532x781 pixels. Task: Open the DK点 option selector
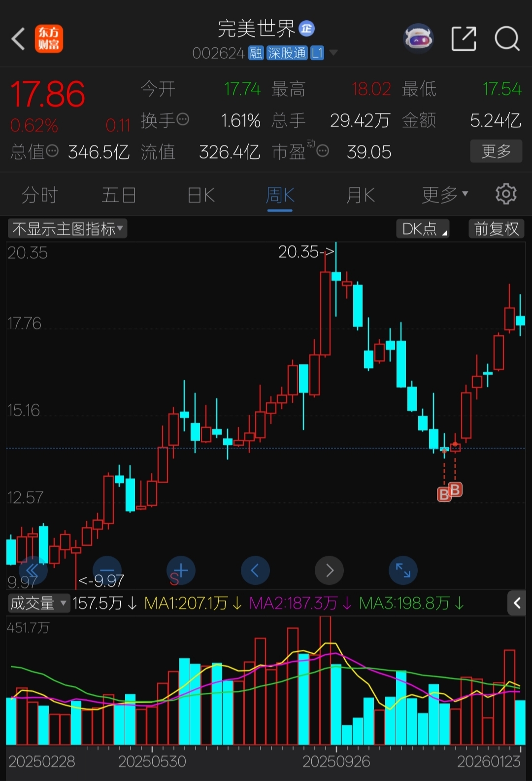tap(423, 229)
